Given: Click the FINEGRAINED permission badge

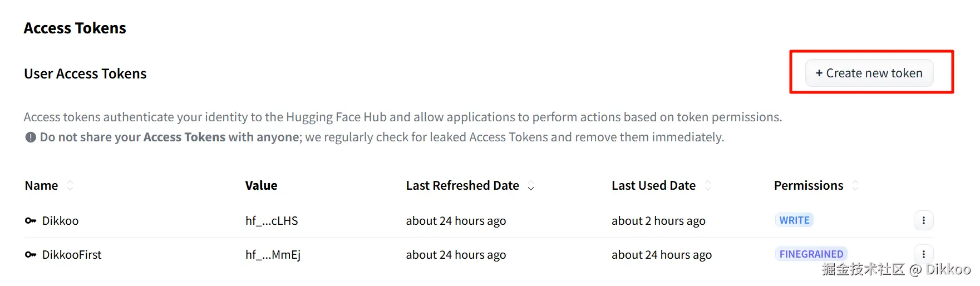Looking at the screenshot, I should tap(811, 254).
